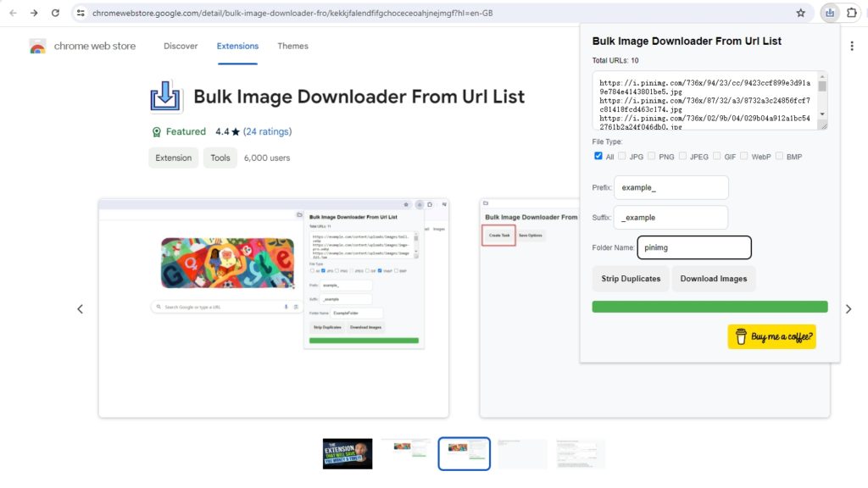Open the Discover section
This screenshot has width=868, height=488.
(x=181, y=46)
